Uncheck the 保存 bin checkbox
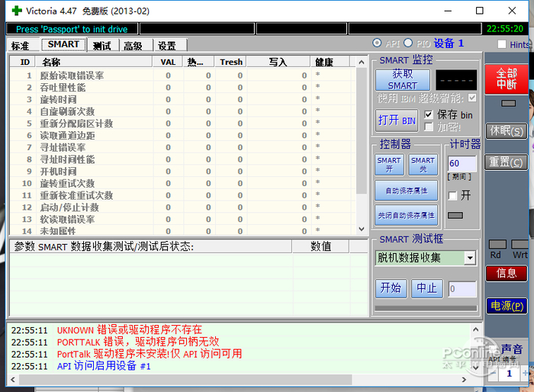Screen dimensions: 534x392 click(x=429, y=114)
